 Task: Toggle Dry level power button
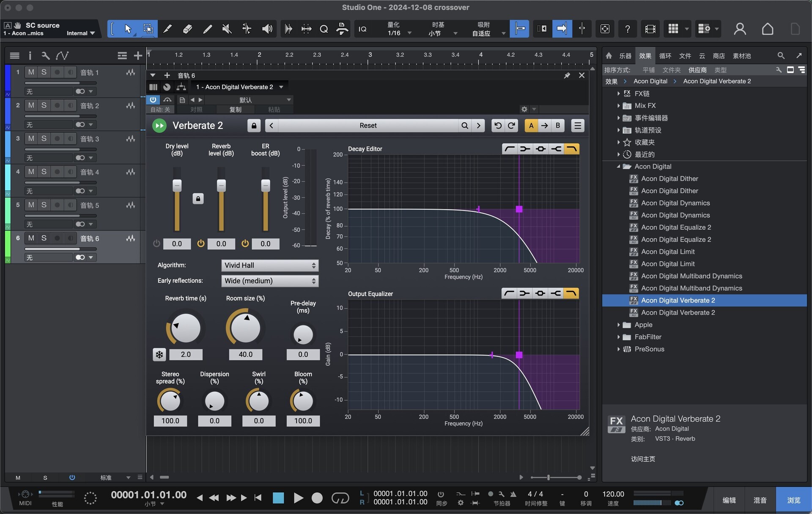click(x=156, y=243)
